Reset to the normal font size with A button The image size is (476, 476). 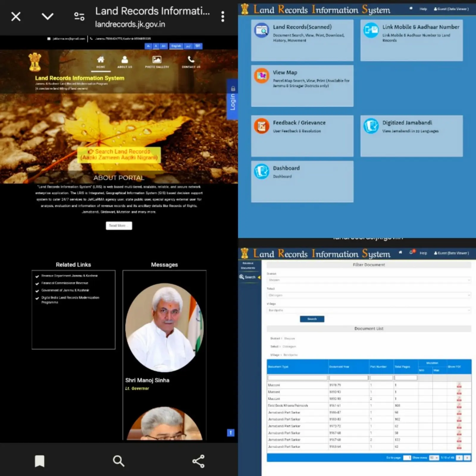tap(156, 46)
